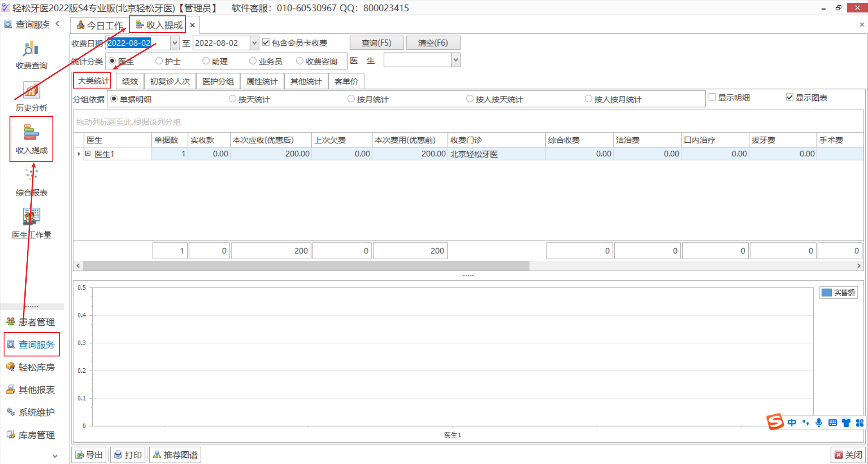Screen dimensions: 868x464
Task: Click the 关闭 close button
Action: tap(849, 455)
